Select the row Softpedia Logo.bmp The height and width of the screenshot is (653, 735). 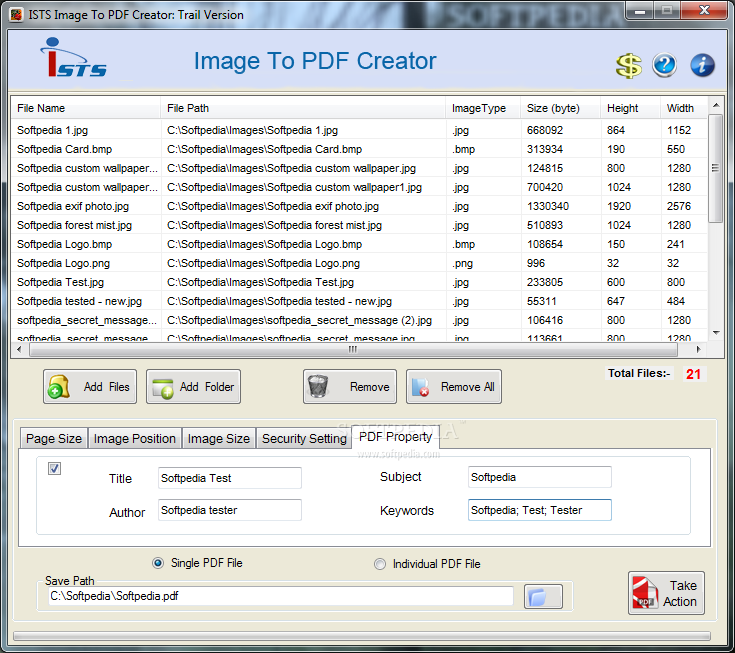tap(359, 244)
